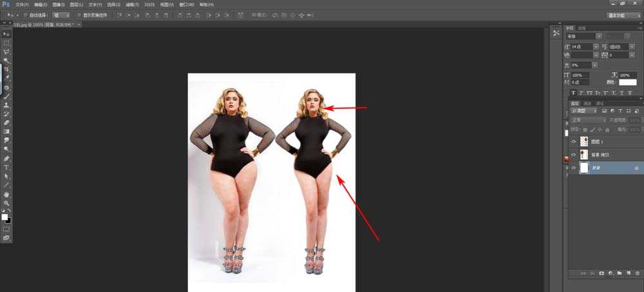Check the 显示变换控件 option
This screenshot has width=644, height=292.
78,14
